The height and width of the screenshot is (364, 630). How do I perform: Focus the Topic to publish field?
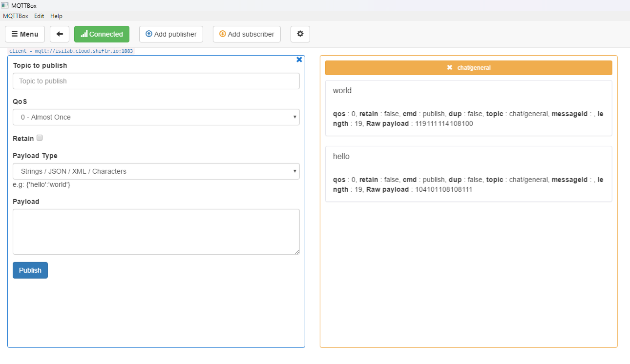156,81
